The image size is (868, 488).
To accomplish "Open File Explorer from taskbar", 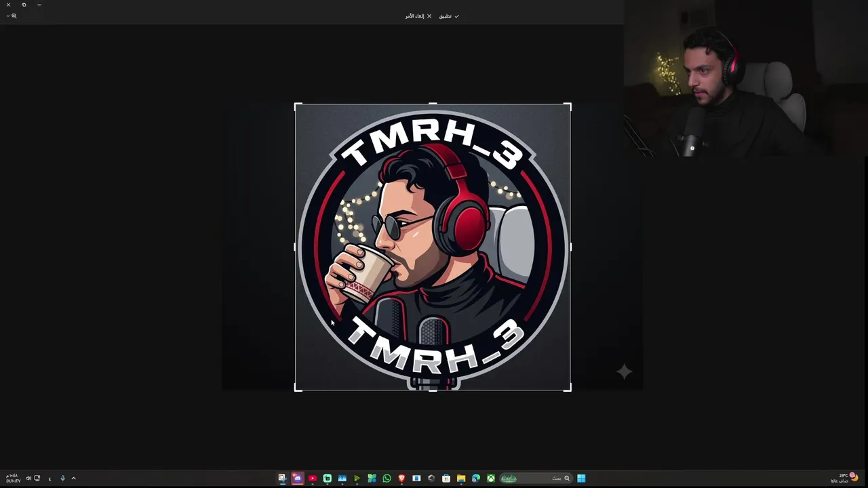I will [x=461, y=478].
